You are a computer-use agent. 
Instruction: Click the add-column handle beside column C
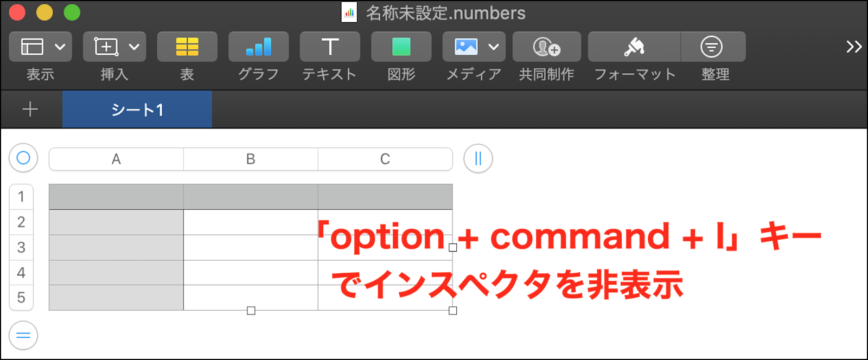(x=478, y=158)
